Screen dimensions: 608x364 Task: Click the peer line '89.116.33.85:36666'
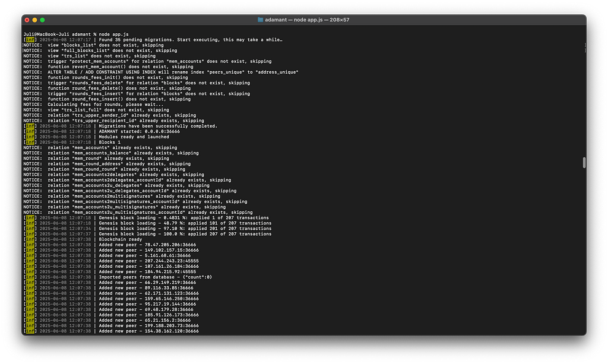point(108,289)
